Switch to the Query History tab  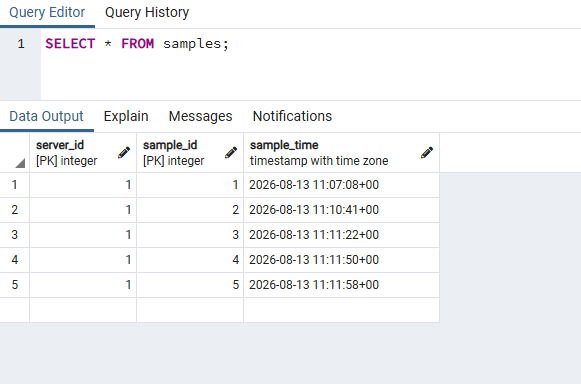click(x=147, y=12)
